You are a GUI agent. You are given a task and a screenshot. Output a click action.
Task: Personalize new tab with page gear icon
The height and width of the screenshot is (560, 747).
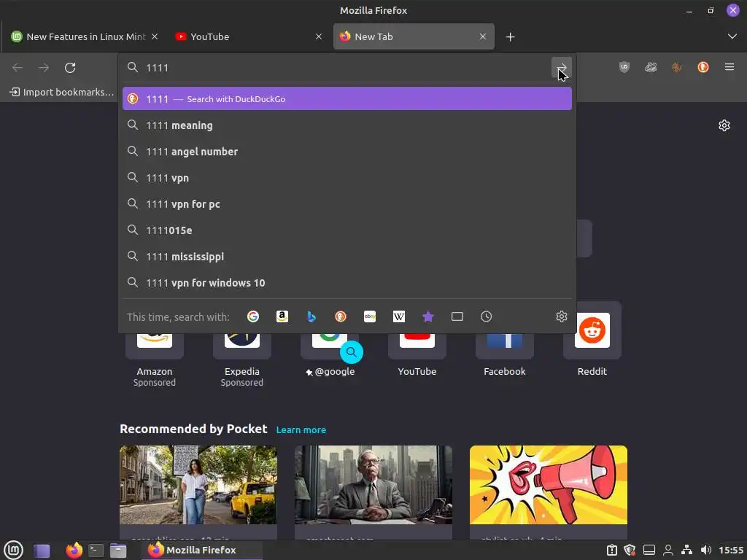pyautogui.click(x=724, y=125)
